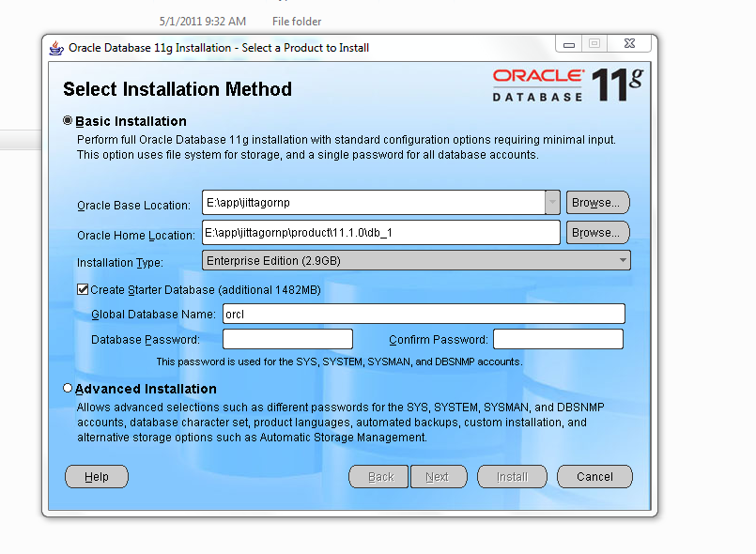Browse for Oracle Base Location
This screenshot has width=756, height=554.
tap(597, 202)
